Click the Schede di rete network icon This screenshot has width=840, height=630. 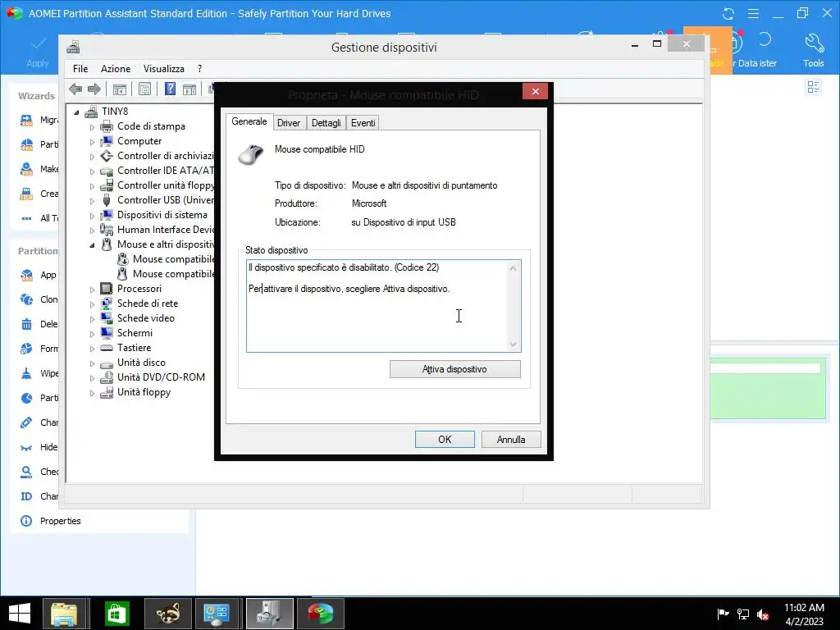point(107,304)
